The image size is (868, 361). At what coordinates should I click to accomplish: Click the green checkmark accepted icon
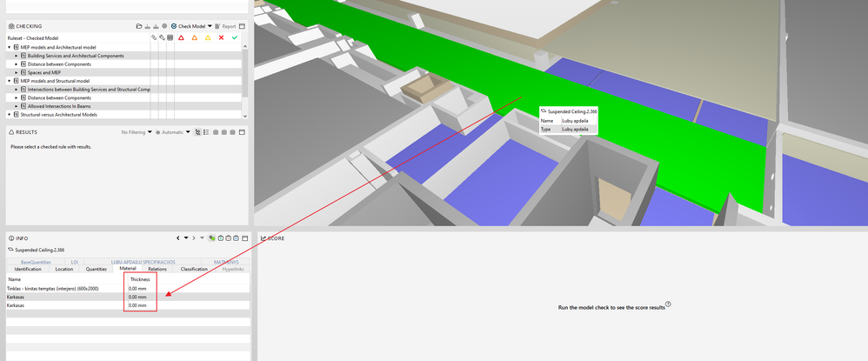point(235,37)
